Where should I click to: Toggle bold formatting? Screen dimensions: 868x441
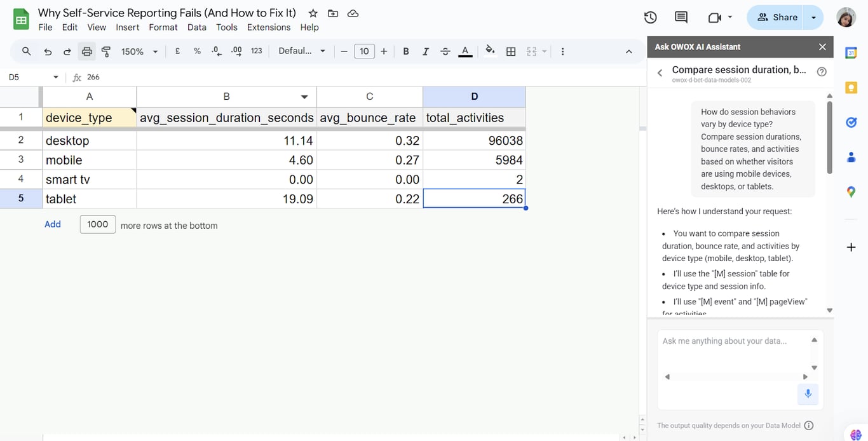point(406,51)
